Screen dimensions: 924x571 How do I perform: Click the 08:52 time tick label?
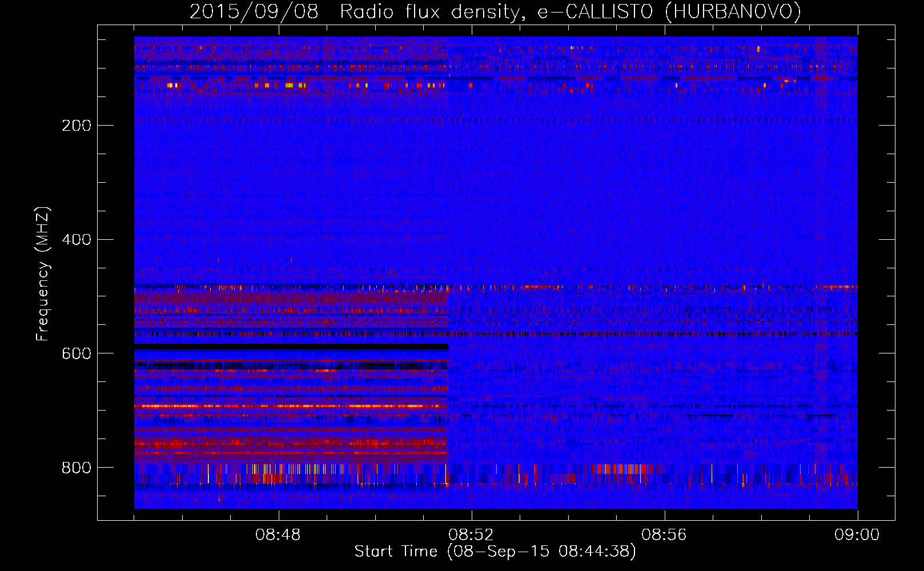(471, 535)
